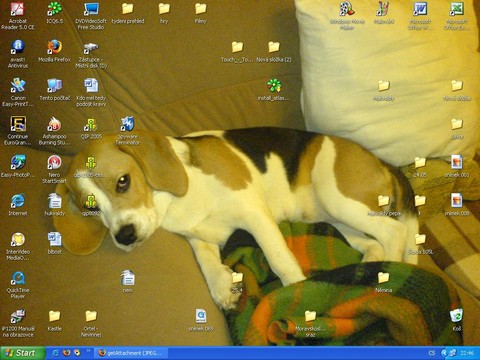Open Mozilla Firefox desktop shortcut
Viewport: 480px width, 360px height.
point(54,51)
